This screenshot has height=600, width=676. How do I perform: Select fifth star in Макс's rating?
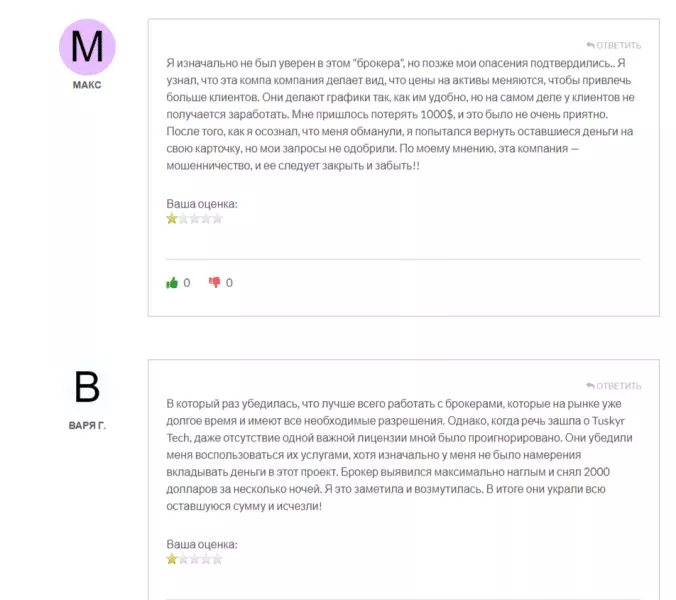218,219
